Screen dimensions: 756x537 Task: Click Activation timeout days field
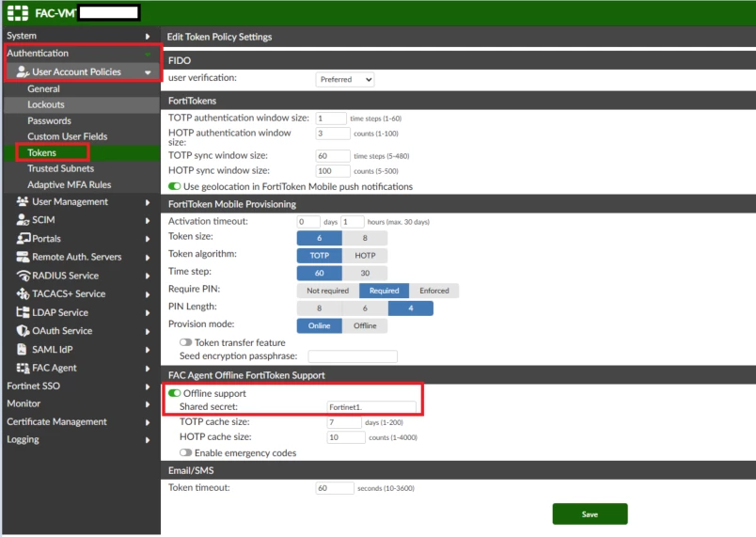(x=308, y=222)
